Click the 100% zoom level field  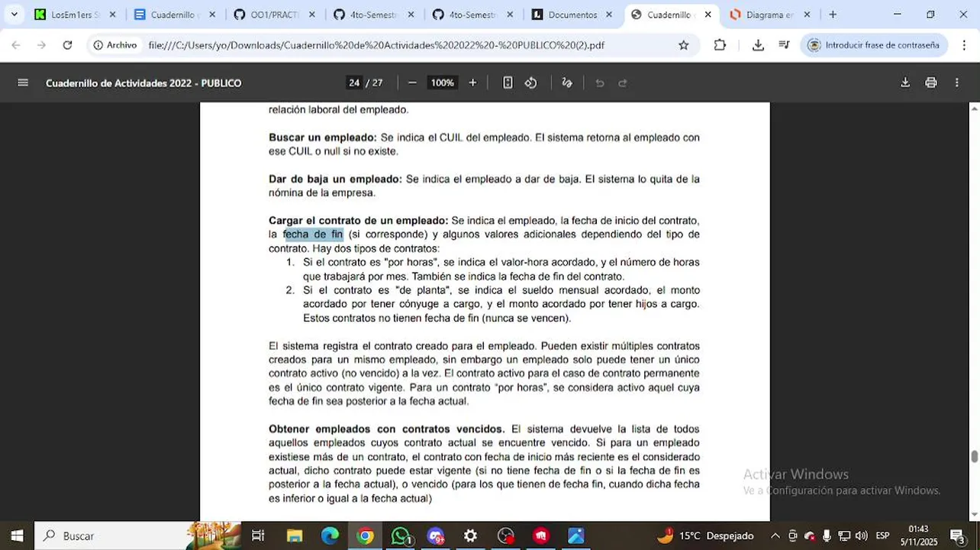point(443,82)
